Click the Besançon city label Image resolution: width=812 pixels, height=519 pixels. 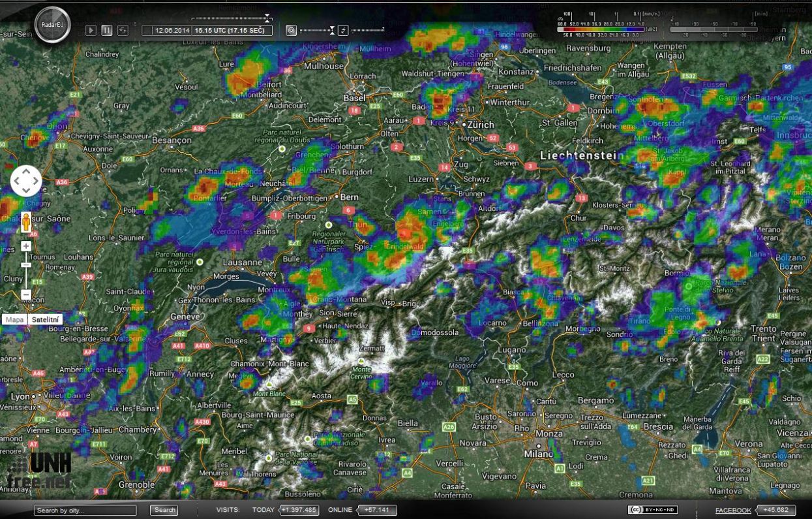tap(172, 140)
